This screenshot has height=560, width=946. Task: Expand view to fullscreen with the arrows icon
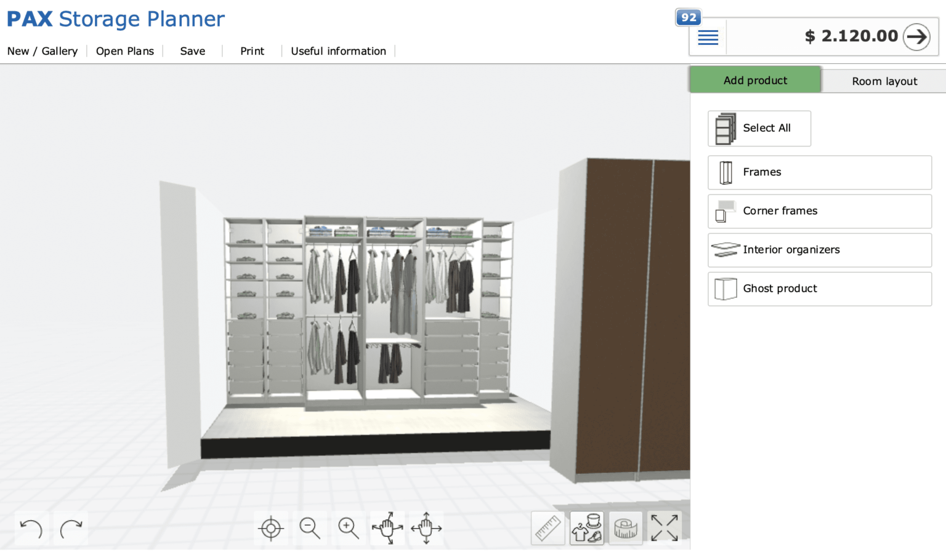665,527
